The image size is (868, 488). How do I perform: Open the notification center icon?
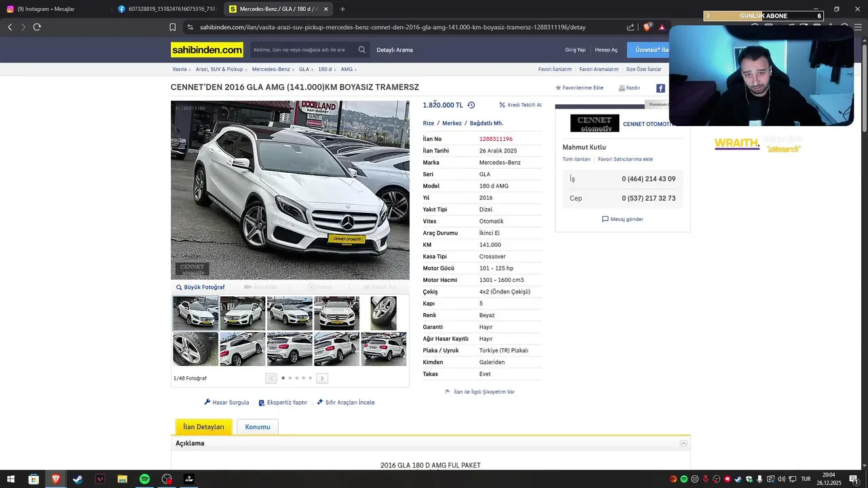tap(854, 479)
